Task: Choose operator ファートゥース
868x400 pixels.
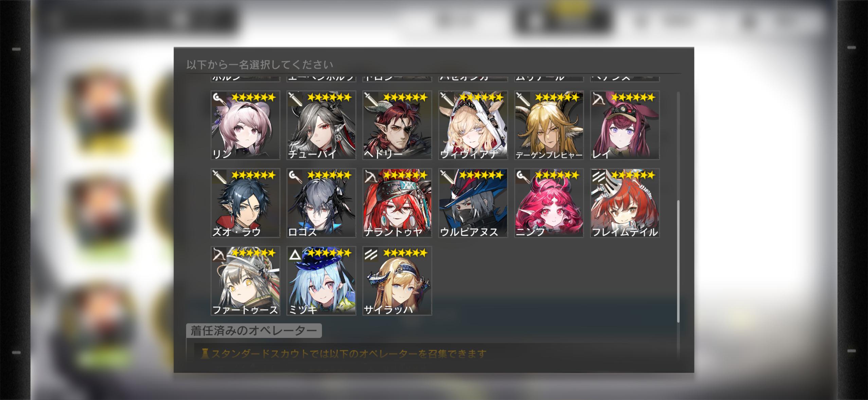Action: point(245,281)
